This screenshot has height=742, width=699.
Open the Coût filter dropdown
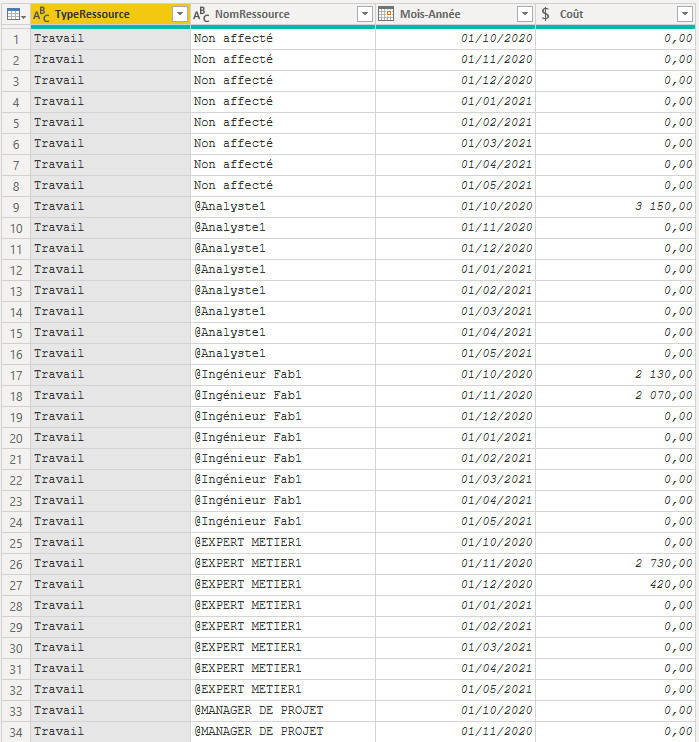pyautogui.click(x=685, y=14)
